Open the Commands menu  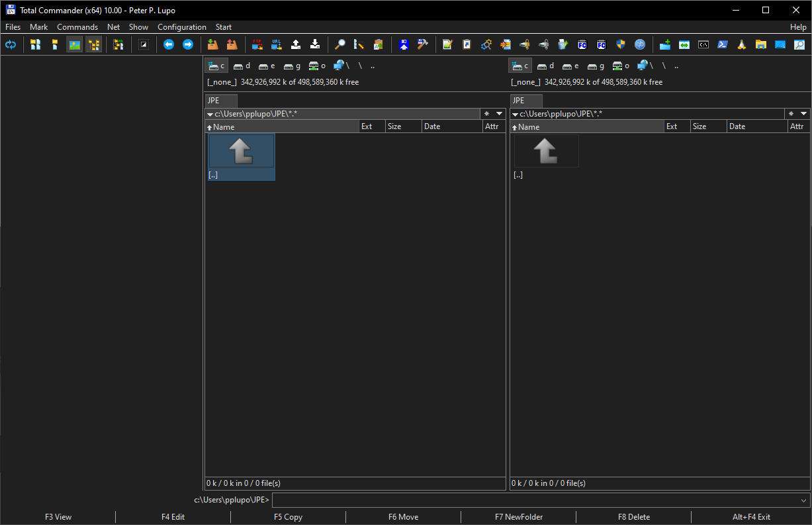[77, 27]
